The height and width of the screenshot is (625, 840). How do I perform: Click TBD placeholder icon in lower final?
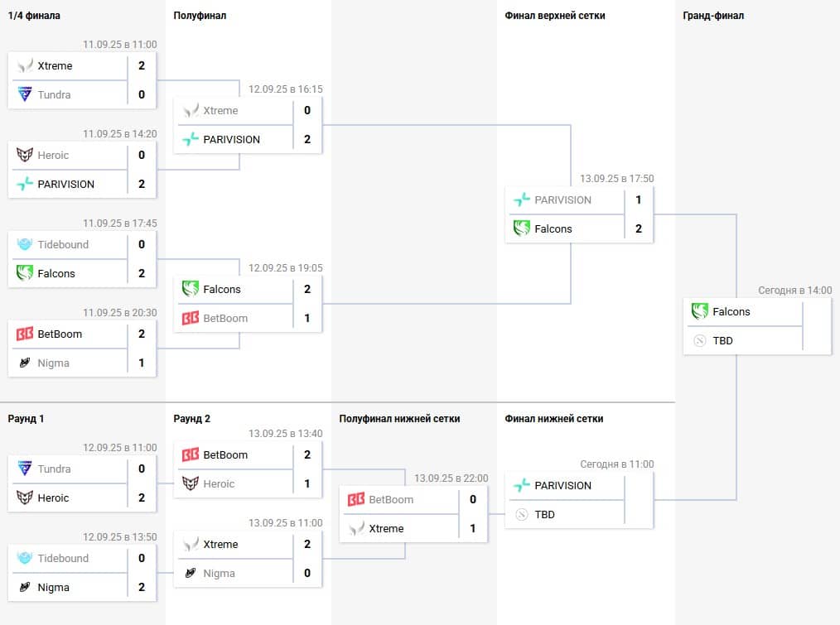pos(522,515)
